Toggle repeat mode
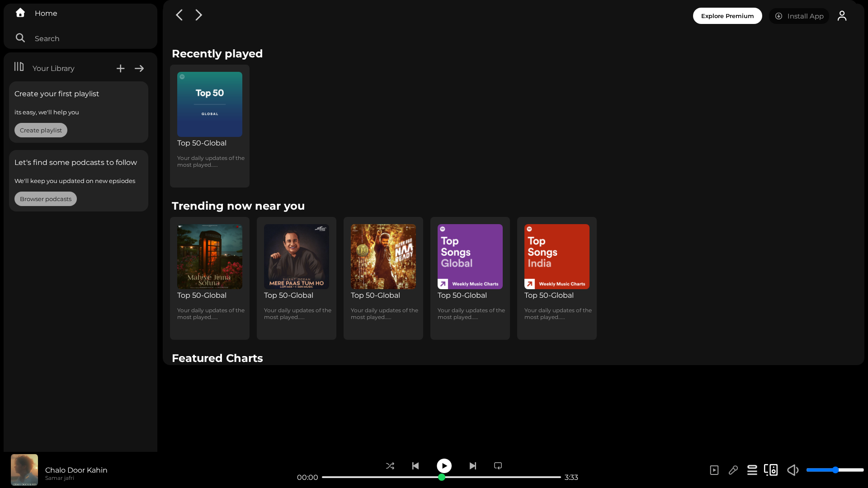The height and width of the screenshot is (488, 868). click(x=498, y=466)
